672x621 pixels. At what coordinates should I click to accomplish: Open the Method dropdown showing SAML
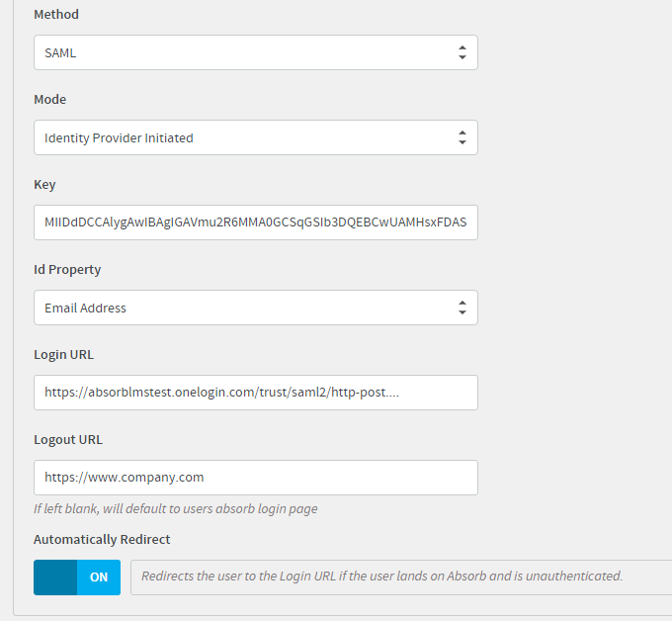click(x=256, y=52)
